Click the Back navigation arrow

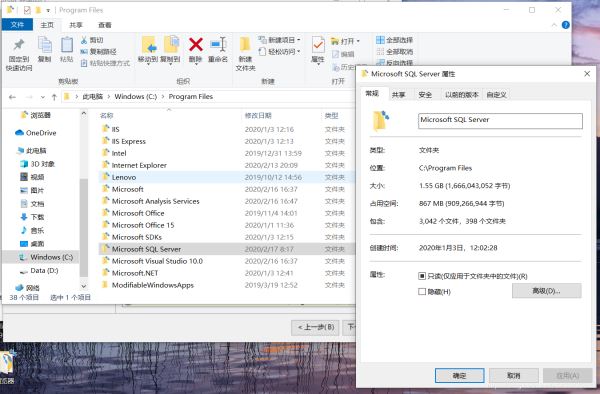12,97
